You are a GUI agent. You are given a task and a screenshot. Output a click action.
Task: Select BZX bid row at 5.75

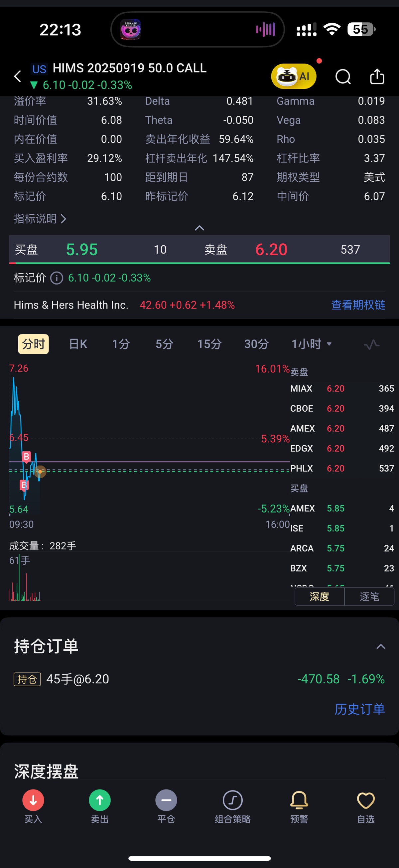pos(342,568)
